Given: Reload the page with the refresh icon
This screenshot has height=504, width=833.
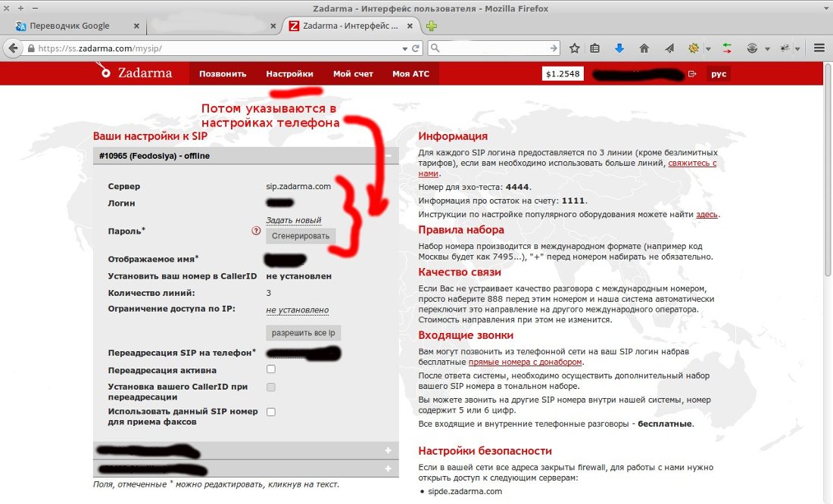Looking at the screenshot, I should point(416,48).
